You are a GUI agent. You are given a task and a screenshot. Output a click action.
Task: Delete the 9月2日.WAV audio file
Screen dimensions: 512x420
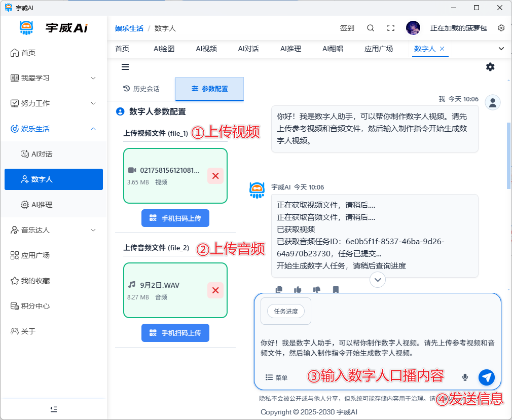pos(215,290)
